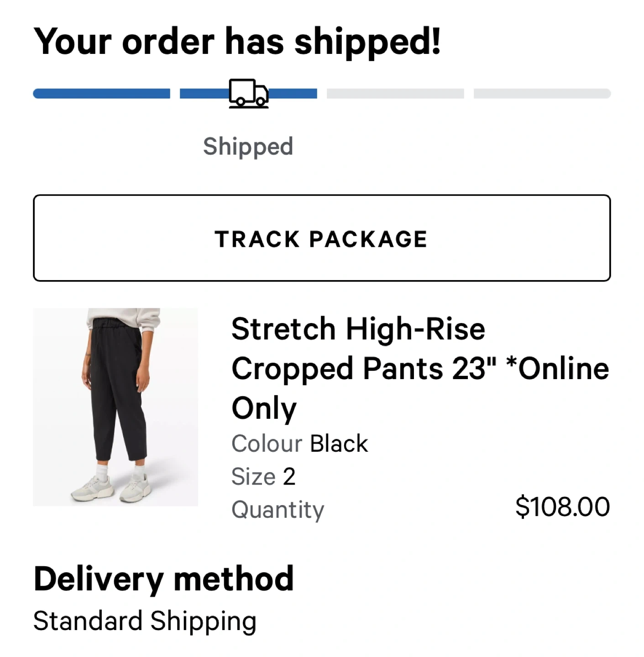Click the Black colour value
Viewport: 644px width, 657px height.
tap(339, 443)
